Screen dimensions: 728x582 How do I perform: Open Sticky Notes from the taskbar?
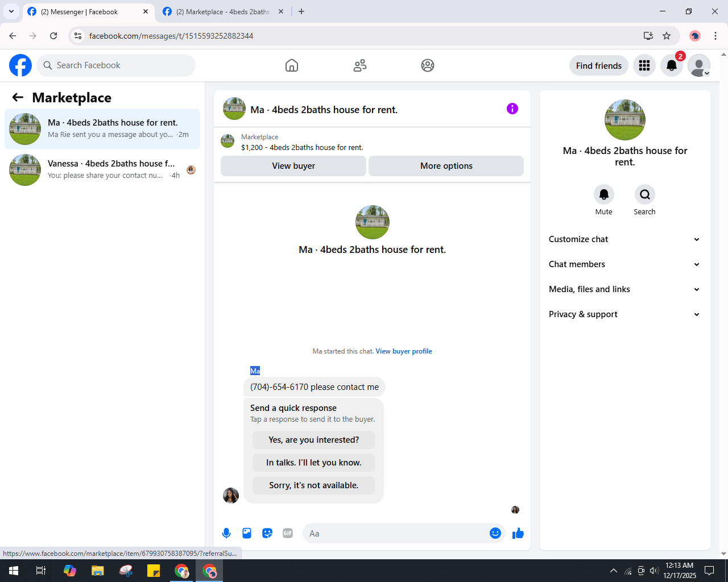coord(154,571)
